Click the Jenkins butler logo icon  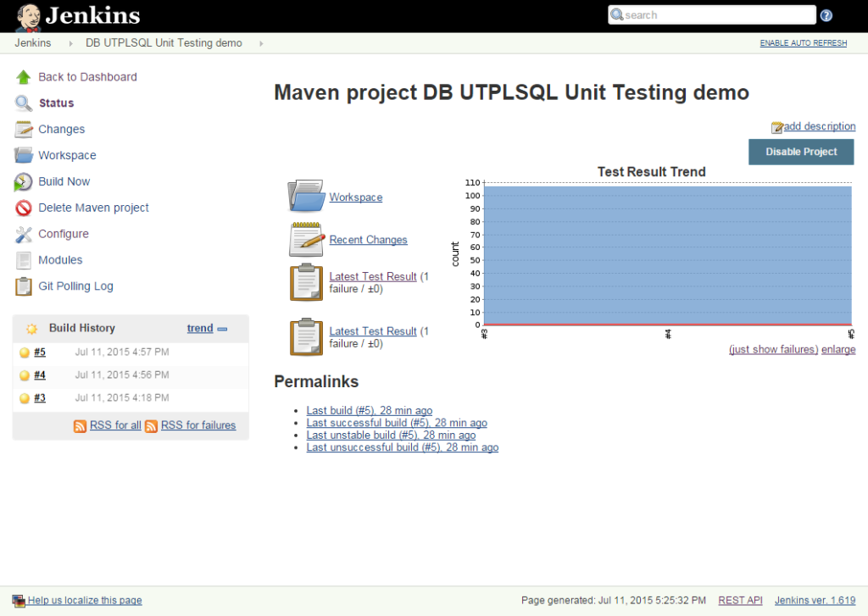pyautogui.click(x=28, y=17)
